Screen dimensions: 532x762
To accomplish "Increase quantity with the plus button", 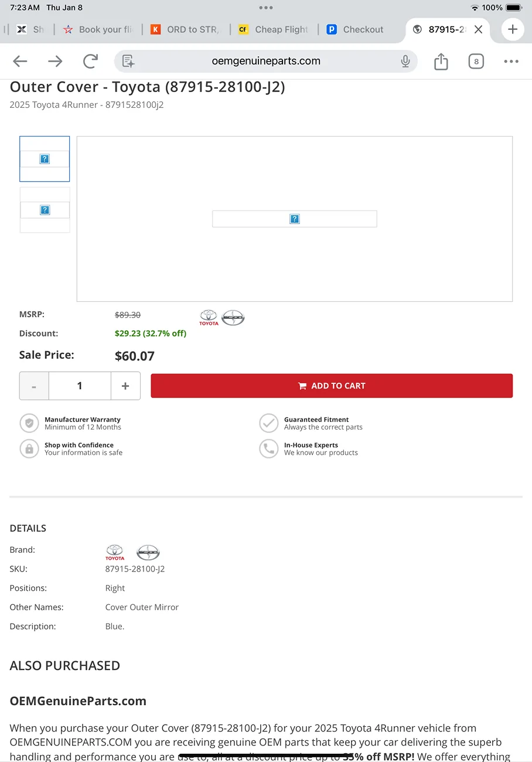I will (125, 386).
